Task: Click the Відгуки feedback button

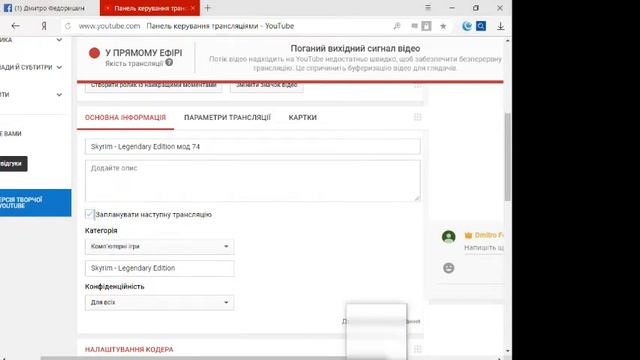Action: pos(13,164)
